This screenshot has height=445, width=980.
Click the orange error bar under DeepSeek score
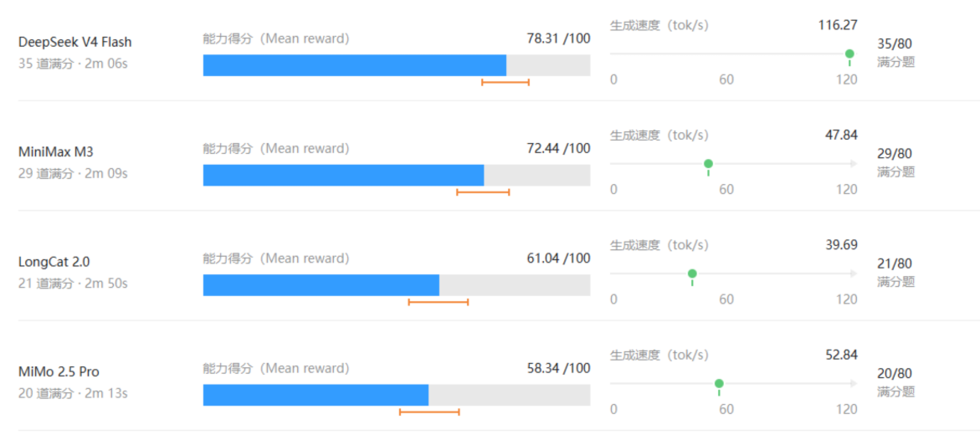coord(505,83)
